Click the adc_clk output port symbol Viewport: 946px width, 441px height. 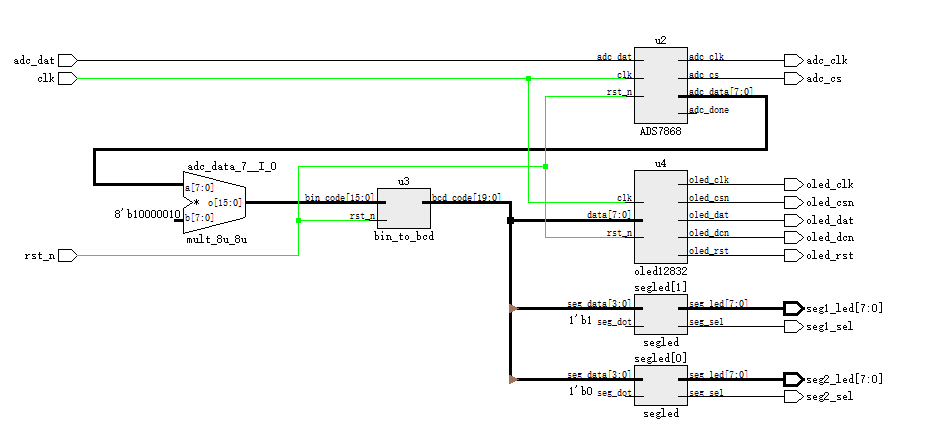point(794,60)
